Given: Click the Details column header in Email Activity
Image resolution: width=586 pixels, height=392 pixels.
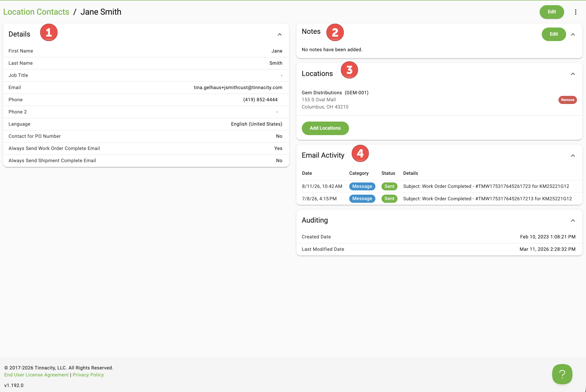Looking at the screenshot, I should tap(410, 173).
